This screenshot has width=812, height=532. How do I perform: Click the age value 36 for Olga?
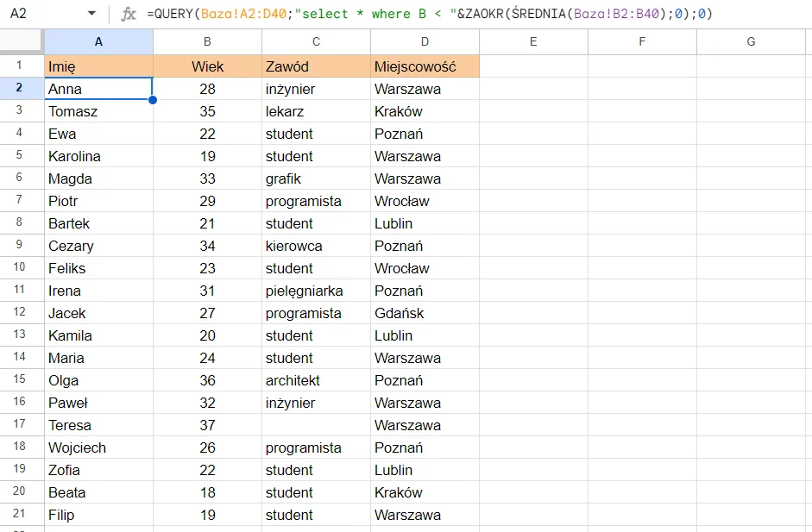click(207, 380)
